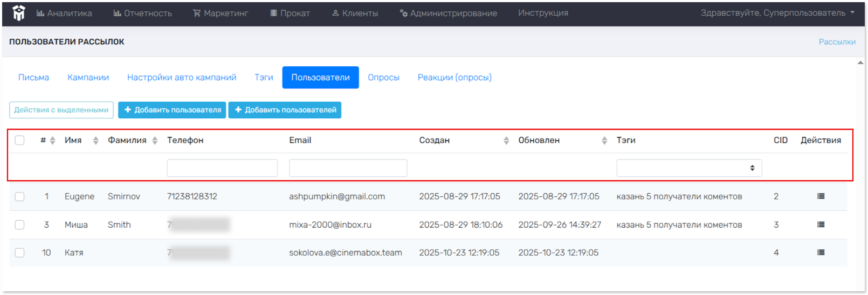Open actions menu icon for Eugene Smirnov
This screenshot has width=868, height=295.
click(x=821, y=196)
